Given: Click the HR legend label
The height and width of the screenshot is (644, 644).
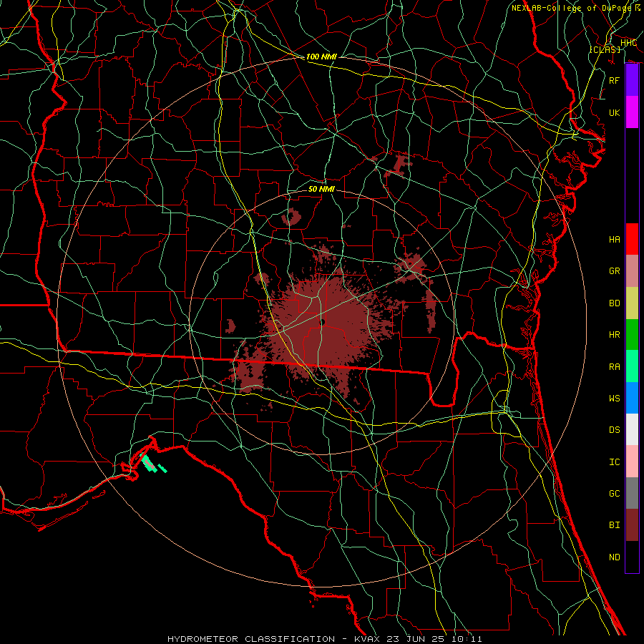Looking at the screenshot, I should pos(615,335).
